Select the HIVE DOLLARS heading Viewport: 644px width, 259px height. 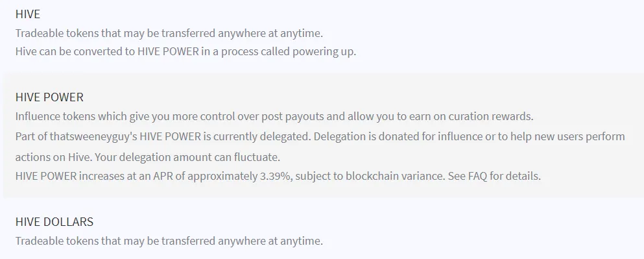point(54,222)
